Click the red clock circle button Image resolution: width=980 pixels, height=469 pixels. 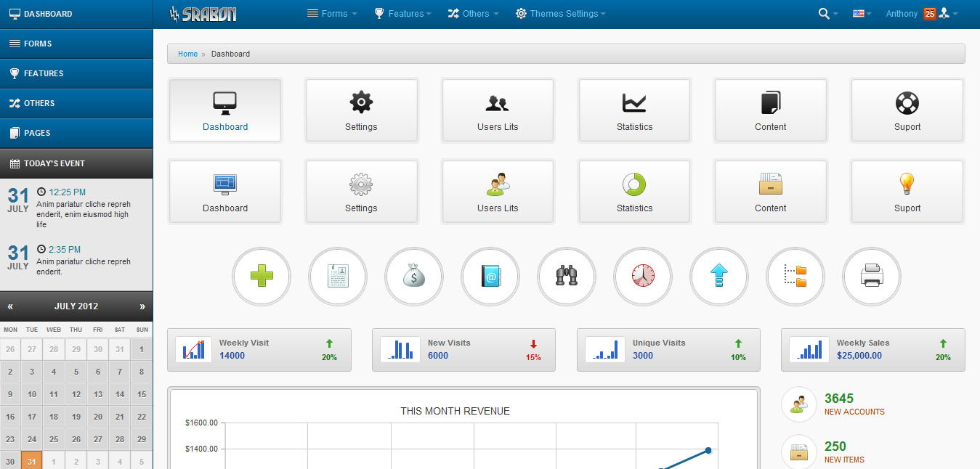coord(643,277)
